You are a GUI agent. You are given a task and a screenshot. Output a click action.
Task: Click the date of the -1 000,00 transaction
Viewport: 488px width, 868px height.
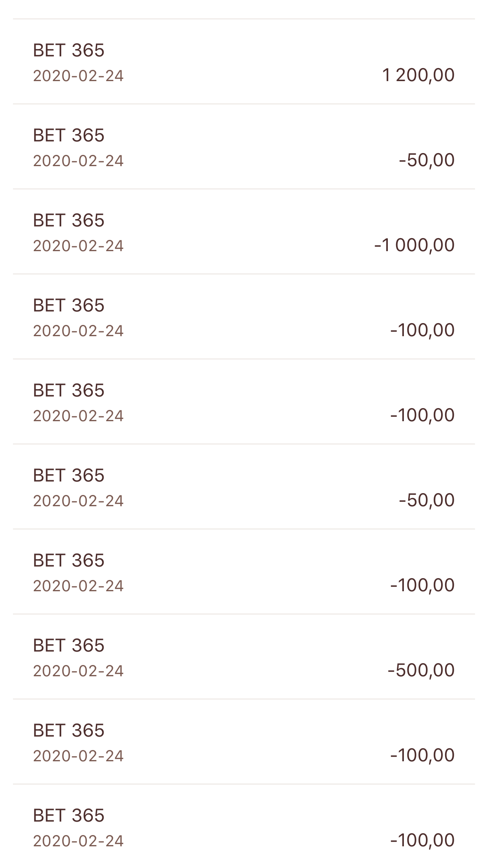click(x=79, y=246)
